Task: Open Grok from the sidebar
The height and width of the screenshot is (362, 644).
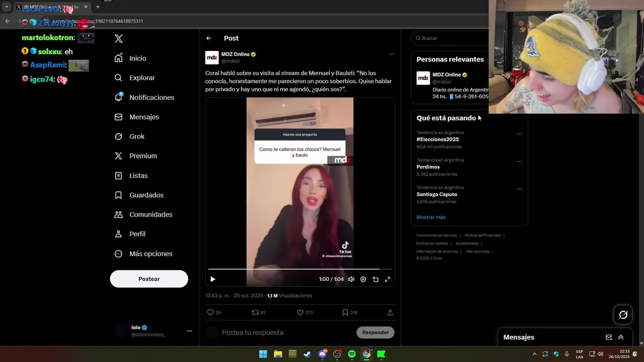Action: pyautogui.click(x=129, y=136)
